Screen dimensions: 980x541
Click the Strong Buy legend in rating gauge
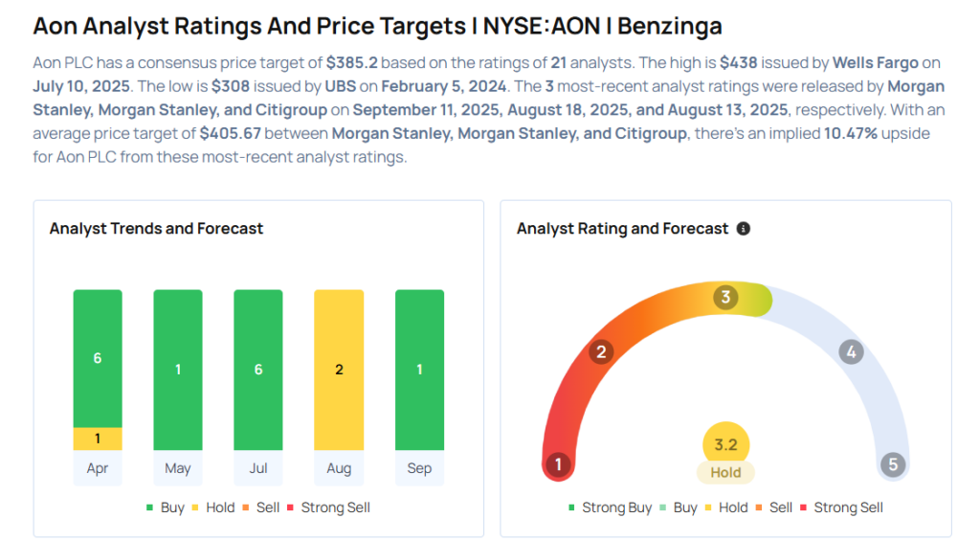[x=609, y=507]
